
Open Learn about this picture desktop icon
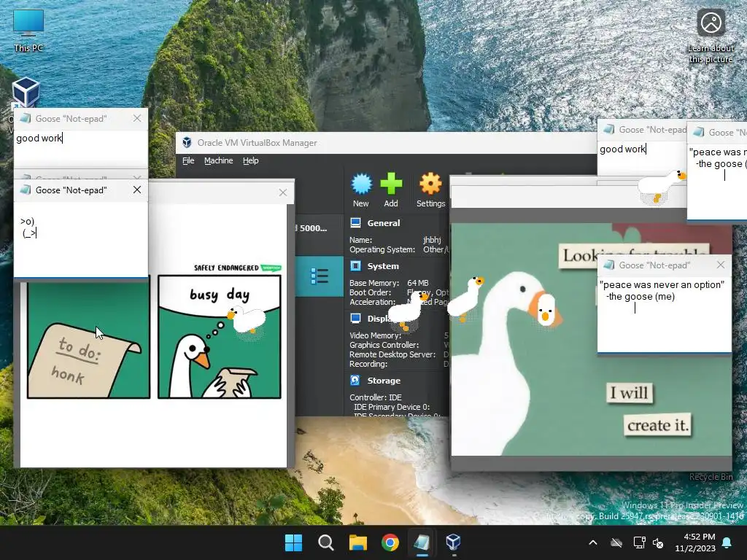pos(711,36)
